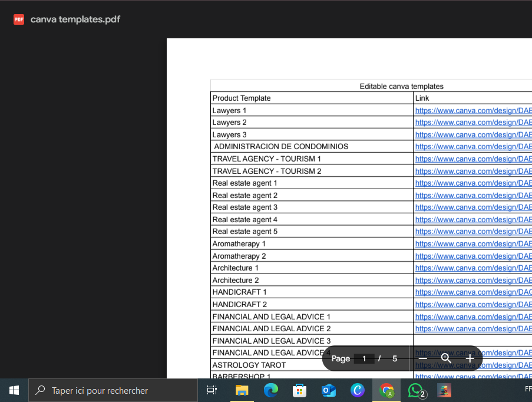Image resolution: width=532 pixels, height=402 pixels.
Task: Open the HANDICRAFT 2 link
Action: (474, 305)
